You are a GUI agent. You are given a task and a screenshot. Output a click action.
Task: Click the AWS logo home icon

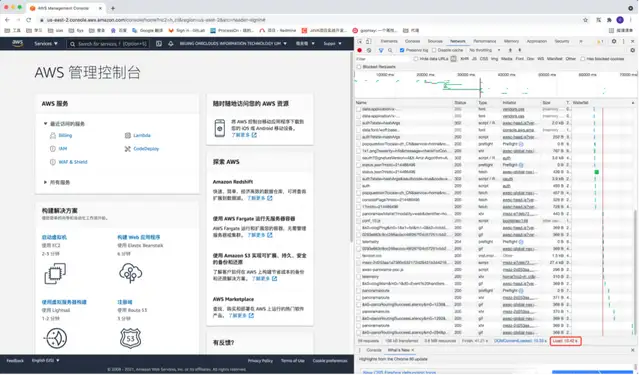18,43
